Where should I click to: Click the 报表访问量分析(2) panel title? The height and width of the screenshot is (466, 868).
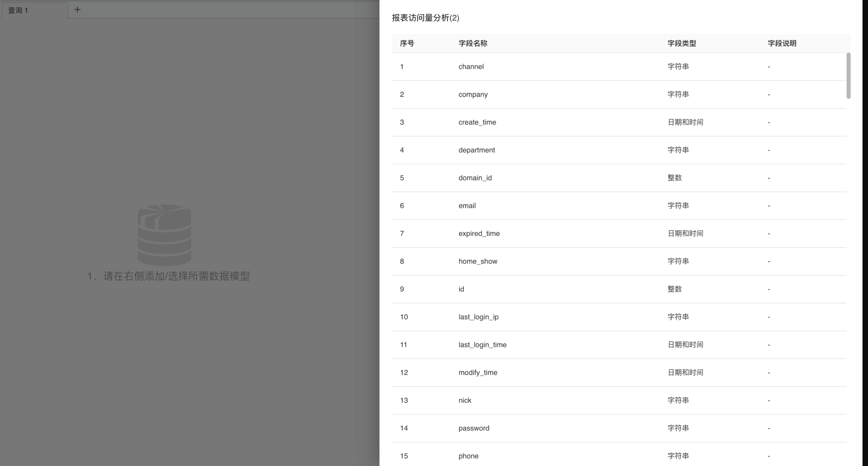[425, 18]
